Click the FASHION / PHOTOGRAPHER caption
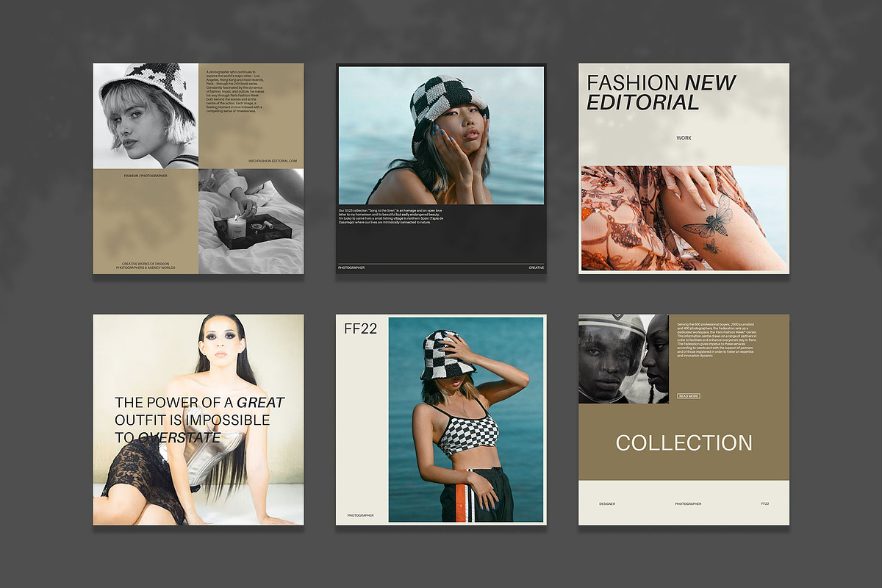 coord(146,176)
